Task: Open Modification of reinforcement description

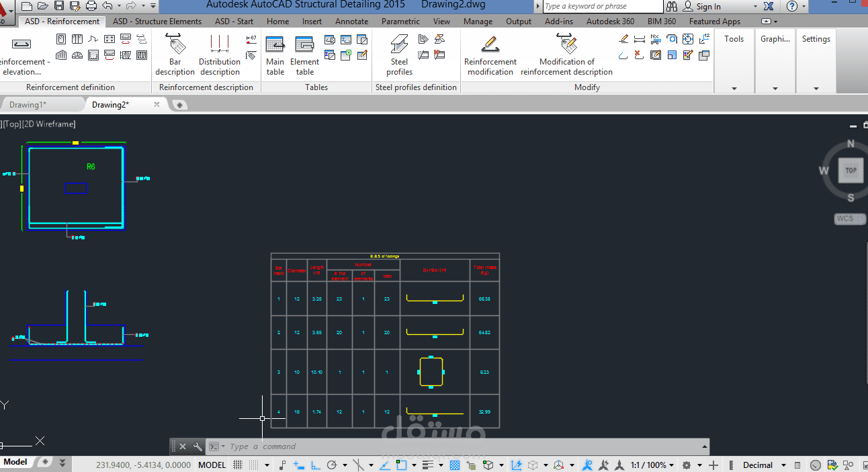Action: 567,55
